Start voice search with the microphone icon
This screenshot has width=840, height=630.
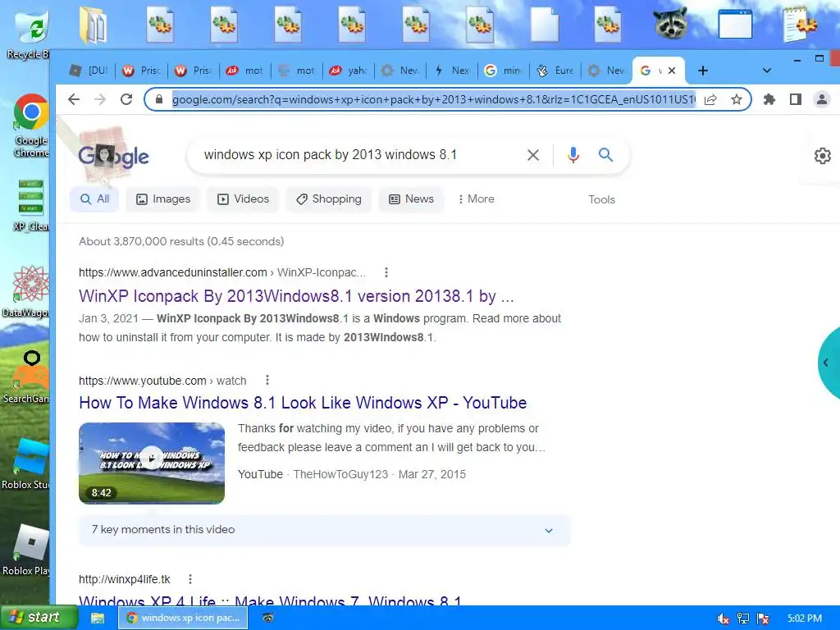(573, 155)
